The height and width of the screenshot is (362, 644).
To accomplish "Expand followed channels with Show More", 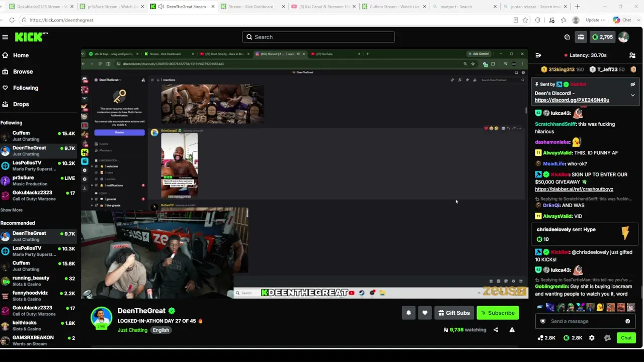I will click(x=11, y=210).
